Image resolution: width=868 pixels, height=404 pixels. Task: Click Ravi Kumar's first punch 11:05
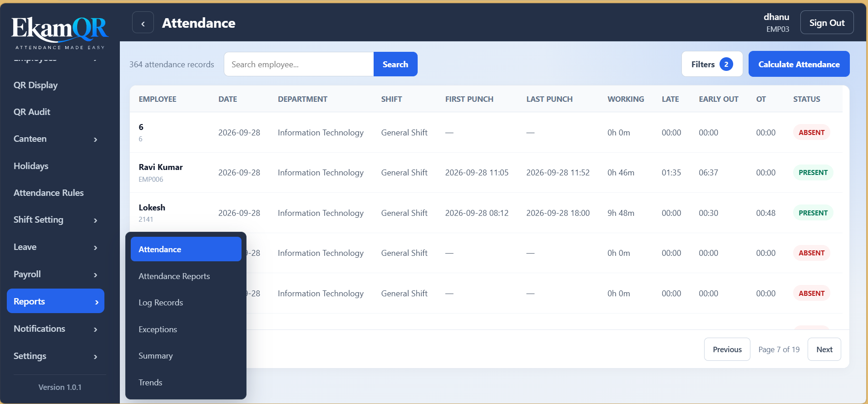477,173
